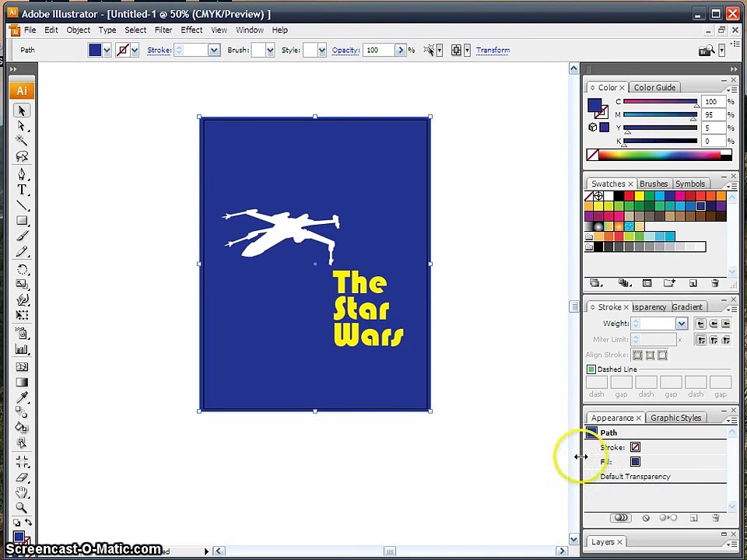
Task: Click the Stroke link in control bar
Action: (x=159, y=50)
